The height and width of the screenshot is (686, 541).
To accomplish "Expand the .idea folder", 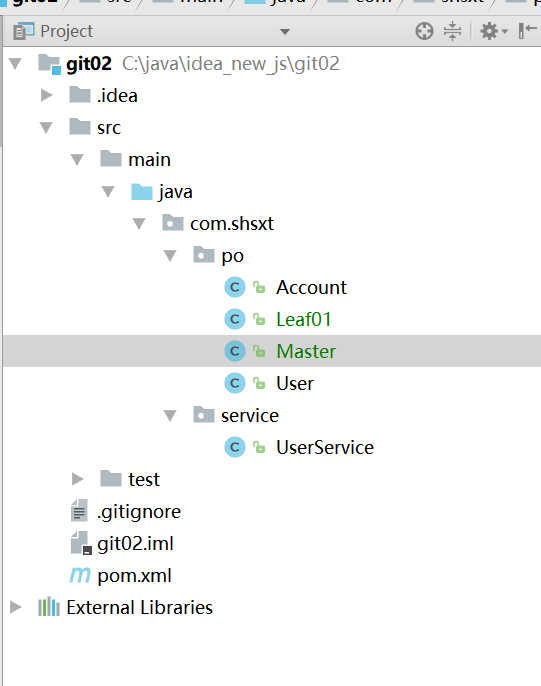I will click(46, 95).
